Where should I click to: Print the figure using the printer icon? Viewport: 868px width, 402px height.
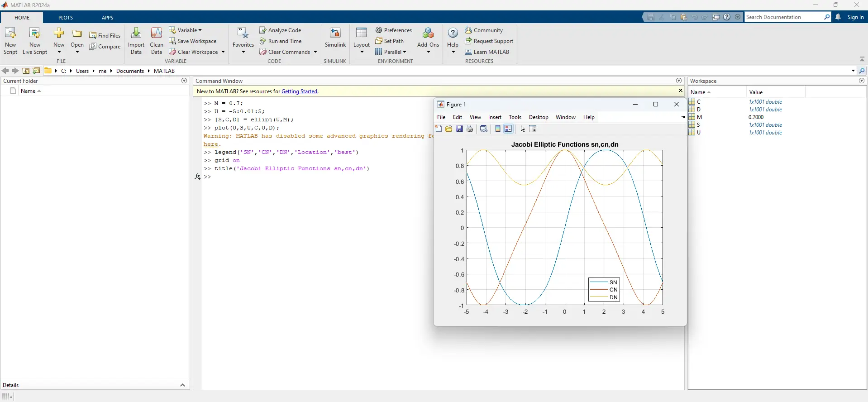click(x=470, y=129)
